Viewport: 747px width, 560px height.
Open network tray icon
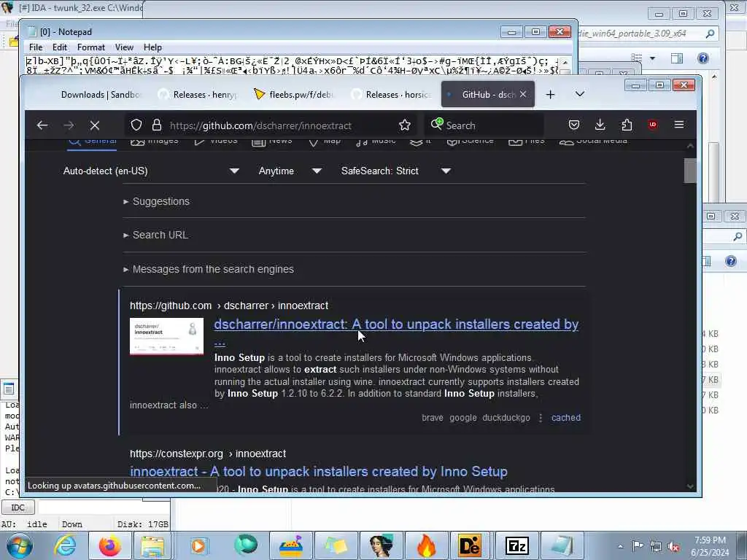point(656,546)
